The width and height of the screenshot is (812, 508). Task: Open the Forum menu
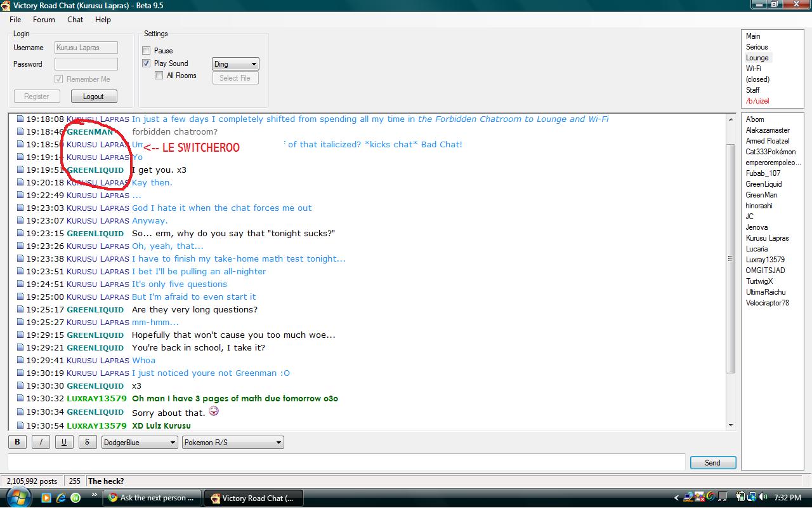(x=44, y=20)
